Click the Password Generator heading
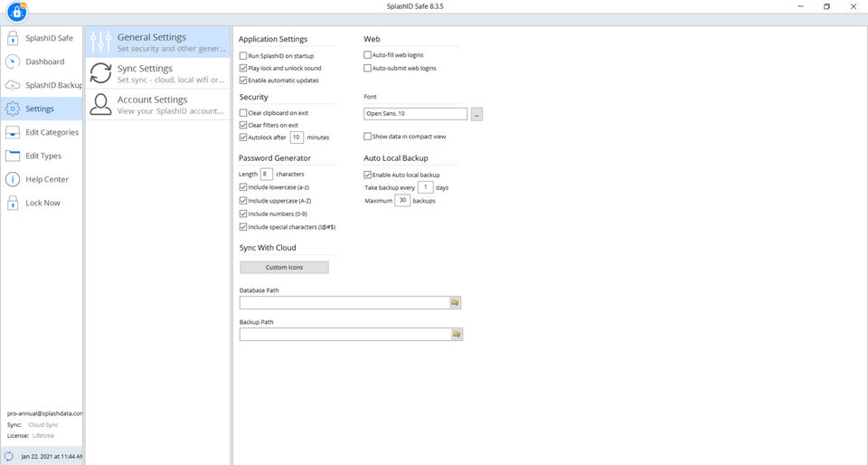Screen dimensions: 868x465 275,158
